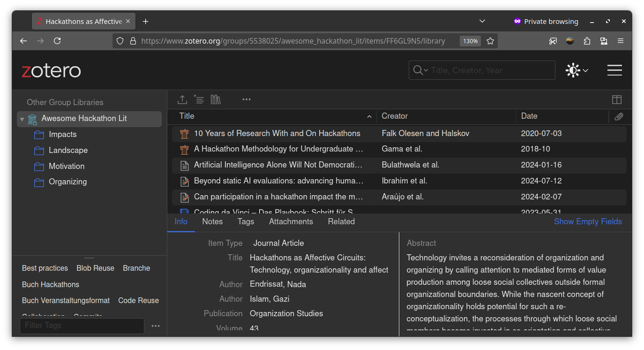Click the Filter Tags input field
644x350 pixels.
pyautogui.click(x=82, y=326)
